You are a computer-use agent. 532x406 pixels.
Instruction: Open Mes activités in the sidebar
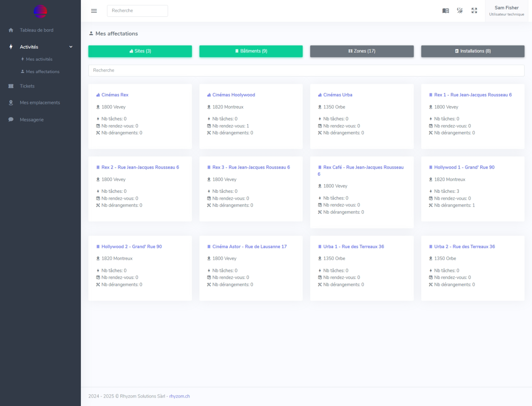click(39, 59)
